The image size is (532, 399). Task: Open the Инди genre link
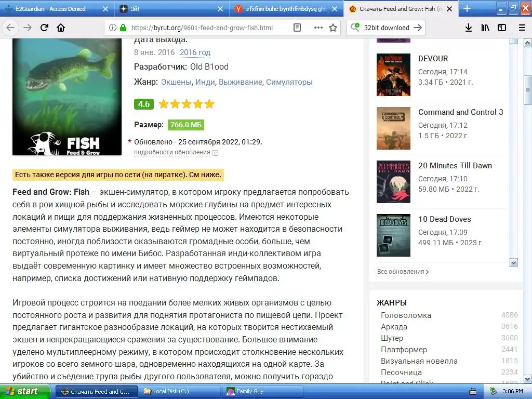coord(205,82)
